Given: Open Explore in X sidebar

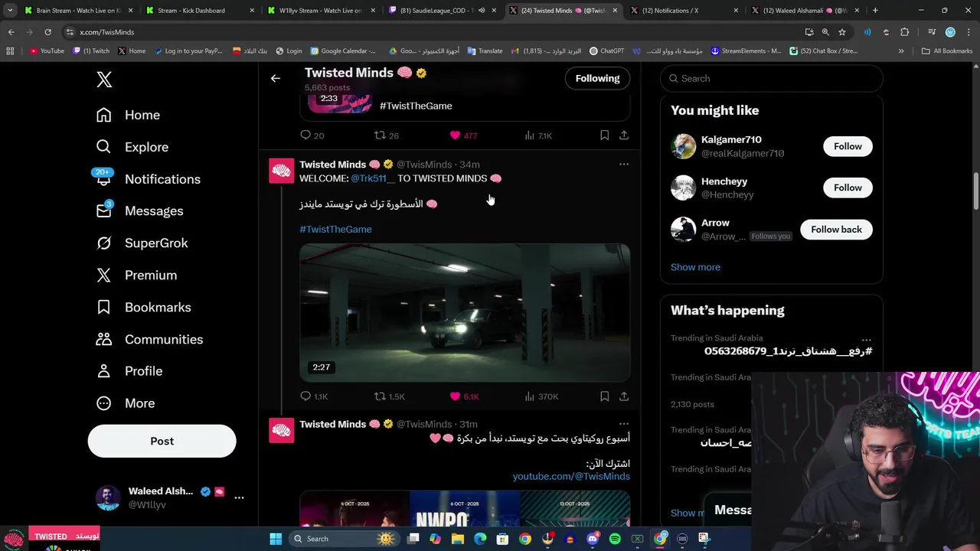Looking at the screenshot, I should (132, 147).
